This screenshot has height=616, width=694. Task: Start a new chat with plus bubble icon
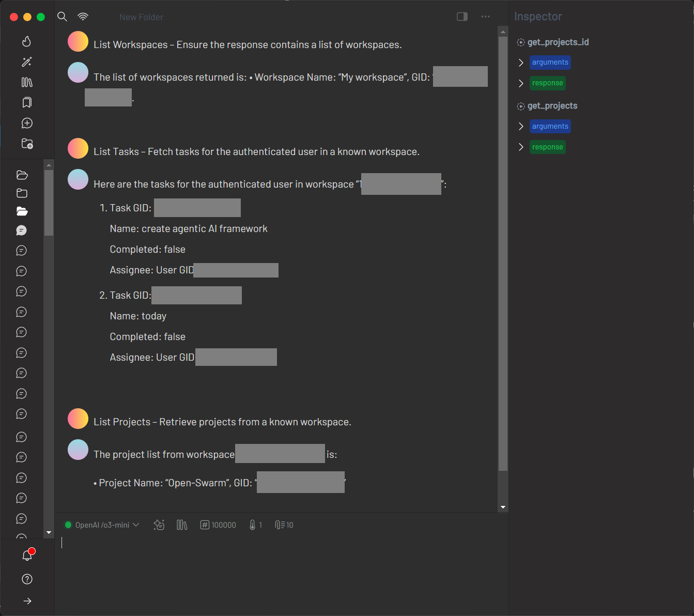point(27,123)
